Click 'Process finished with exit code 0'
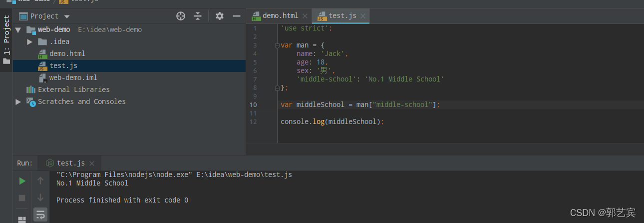This screenshot has height=223, width=644. [x=122, y=200]
